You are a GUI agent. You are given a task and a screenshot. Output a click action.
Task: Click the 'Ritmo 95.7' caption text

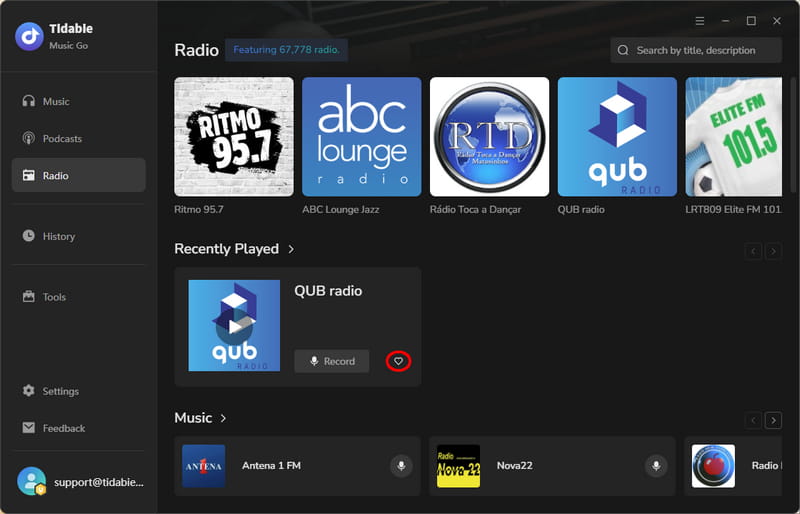[x=199, y=209]
